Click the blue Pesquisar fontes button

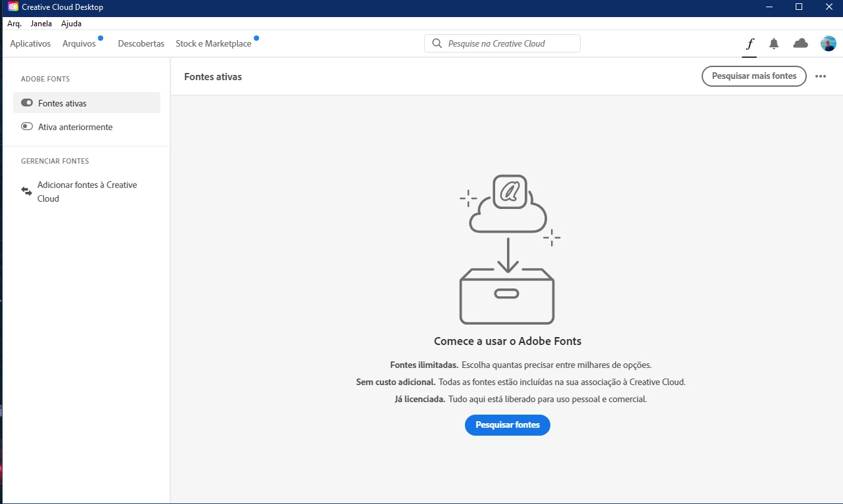click(508, 425)
